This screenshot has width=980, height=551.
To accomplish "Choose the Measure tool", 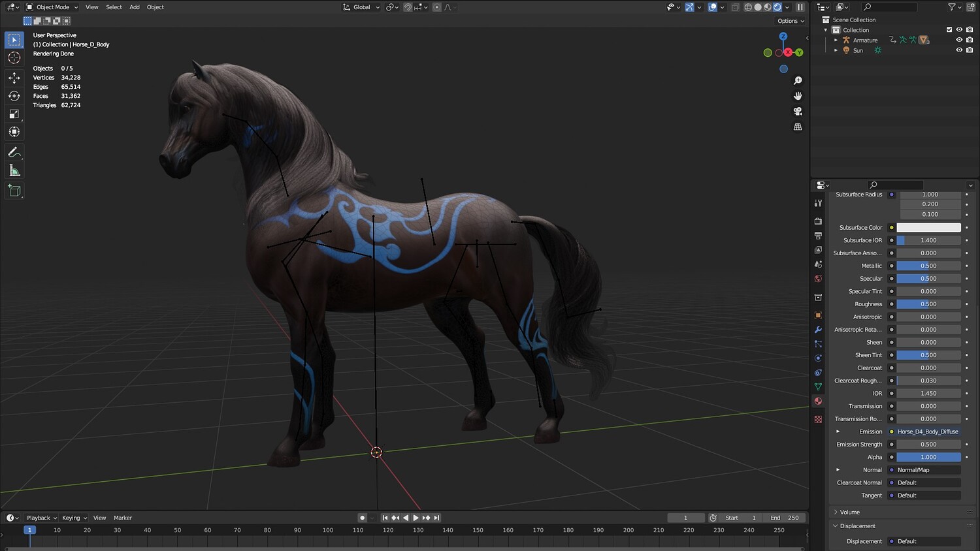I will click(14, 170).
